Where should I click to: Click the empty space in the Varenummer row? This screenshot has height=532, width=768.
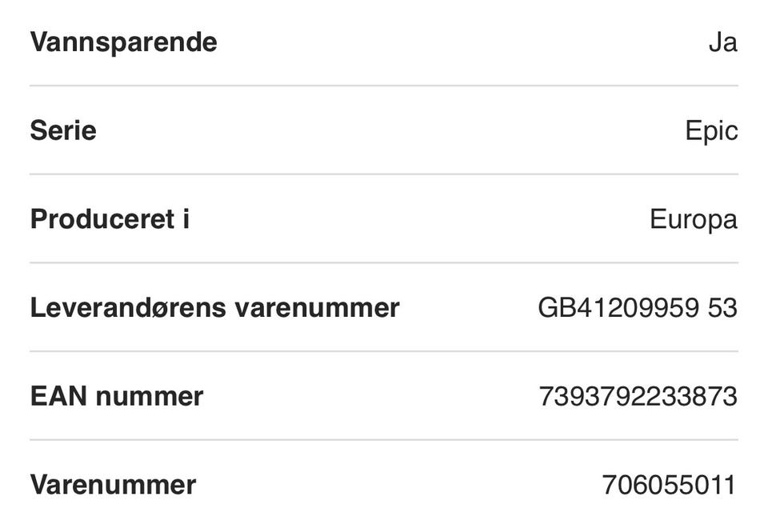pos(399,485)
